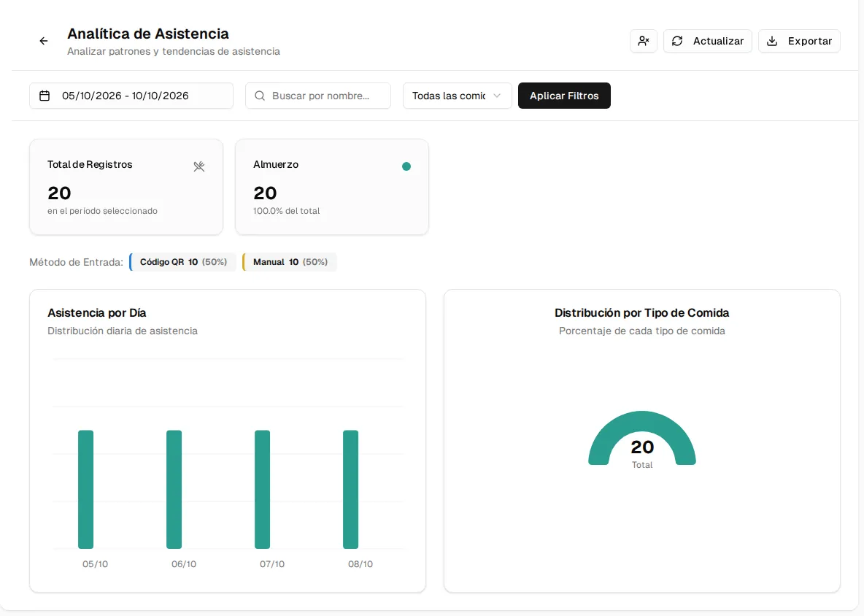Click Analizar patrones y tendencias subtitle
864x616 pixels.
[174, 51]
